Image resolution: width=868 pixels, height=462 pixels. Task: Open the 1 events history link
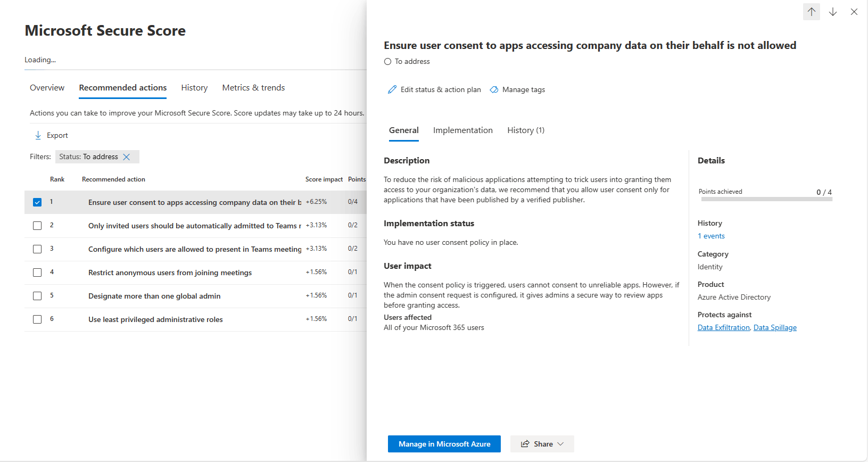(711, 236)
